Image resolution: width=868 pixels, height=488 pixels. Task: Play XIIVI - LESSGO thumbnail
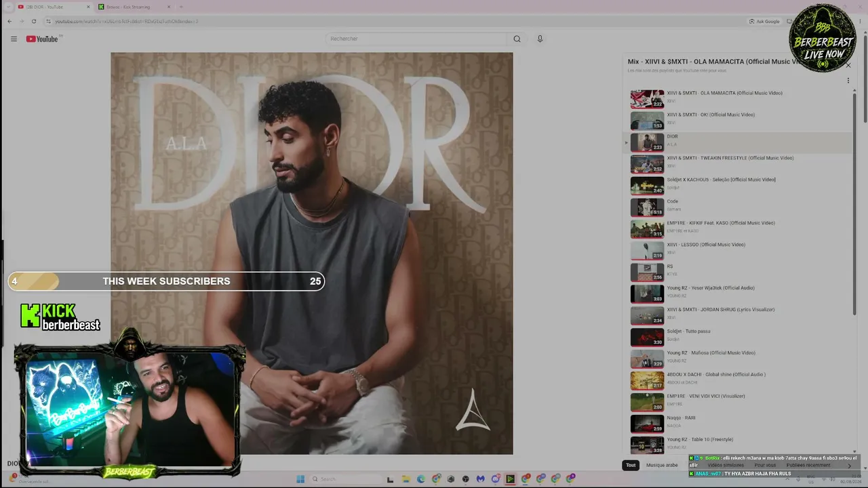647,251
